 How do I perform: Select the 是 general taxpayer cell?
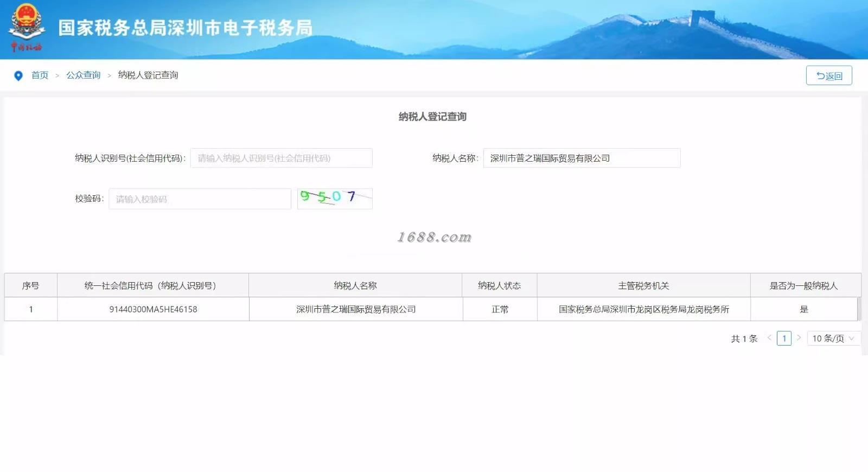point(804,309)
